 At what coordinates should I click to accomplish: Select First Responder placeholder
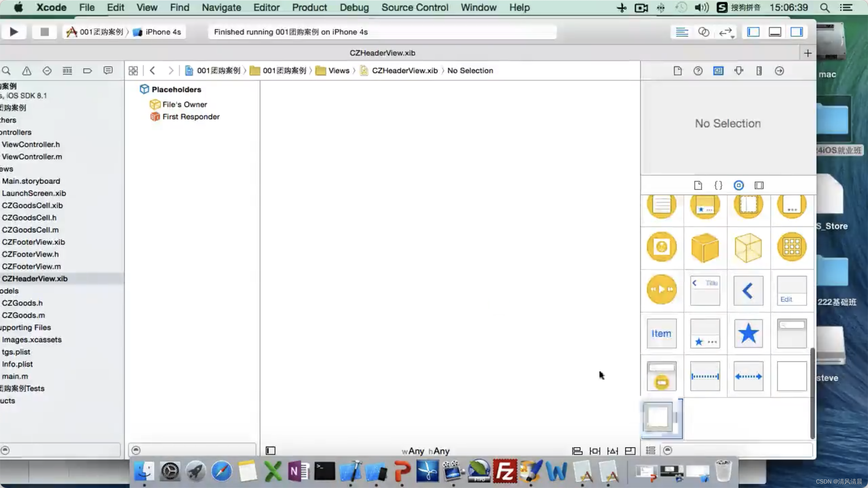tap(185, 117)
